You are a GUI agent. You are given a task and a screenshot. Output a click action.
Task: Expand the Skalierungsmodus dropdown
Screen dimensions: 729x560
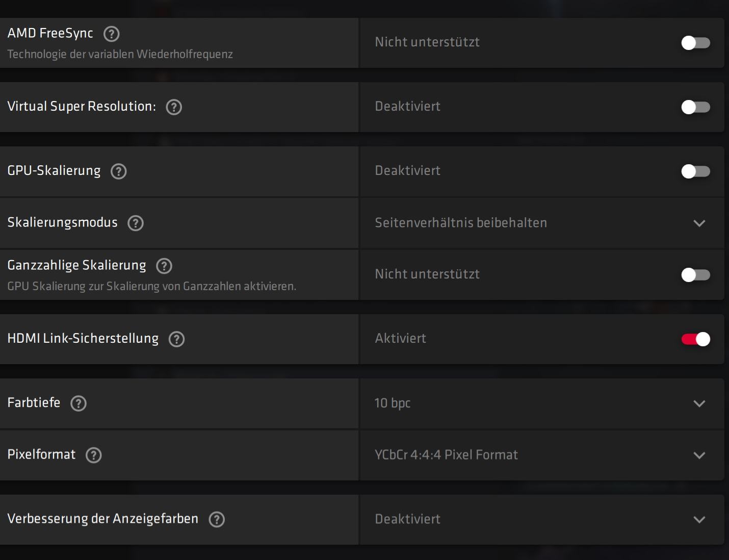[x=699, y=223]
